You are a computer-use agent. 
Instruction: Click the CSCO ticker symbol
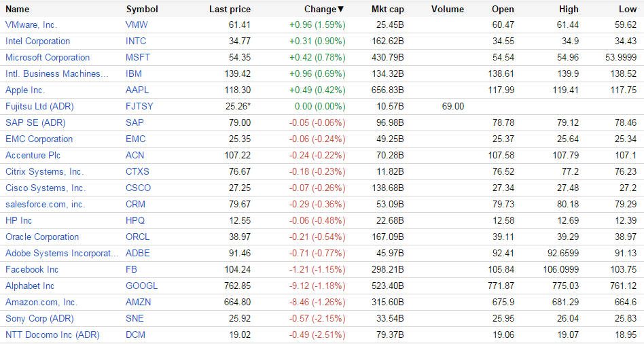click(139, 188)
